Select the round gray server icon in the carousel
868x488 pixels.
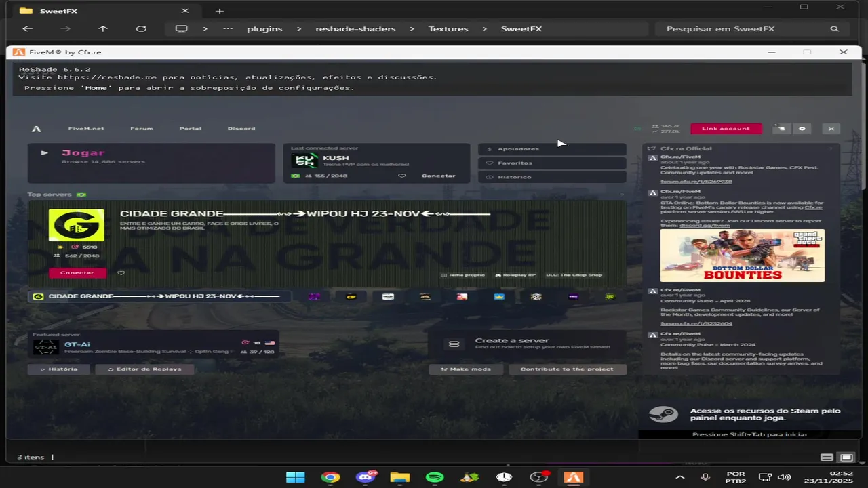536,296
